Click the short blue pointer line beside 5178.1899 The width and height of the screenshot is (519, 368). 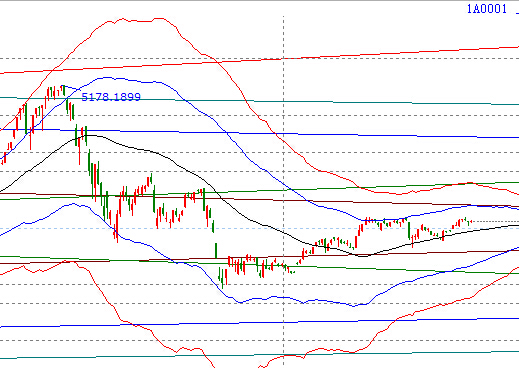(72, 88)
